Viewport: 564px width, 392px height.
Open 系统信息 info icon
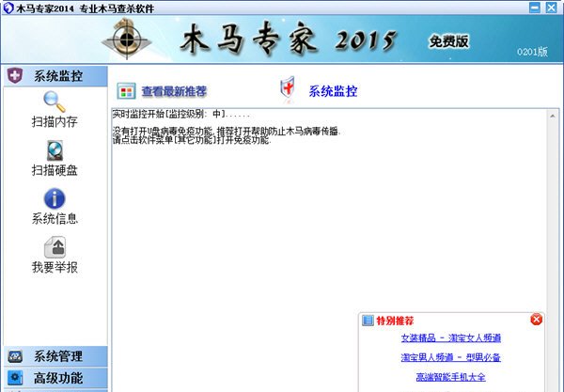point(55,198)
